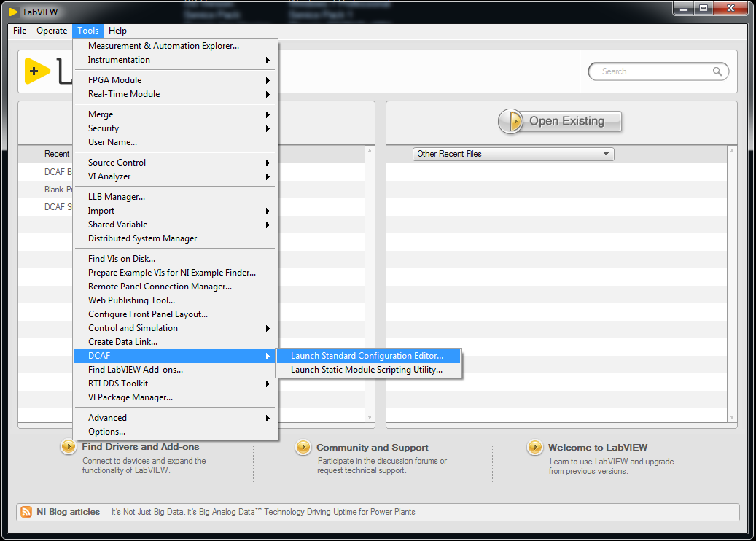Screen dimensions: 756x541
Task: Click the arrow icon next to Community and Support
Action: coord(303,448)
